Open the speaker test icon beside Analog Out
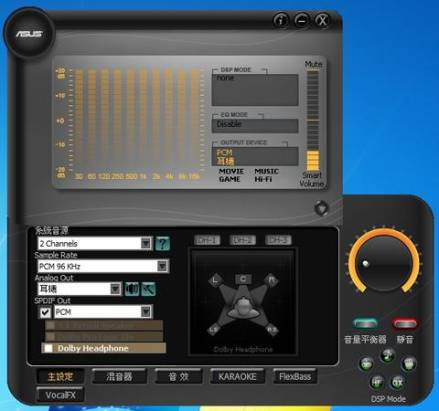This screenshot has height=411, width=439. 132,289
